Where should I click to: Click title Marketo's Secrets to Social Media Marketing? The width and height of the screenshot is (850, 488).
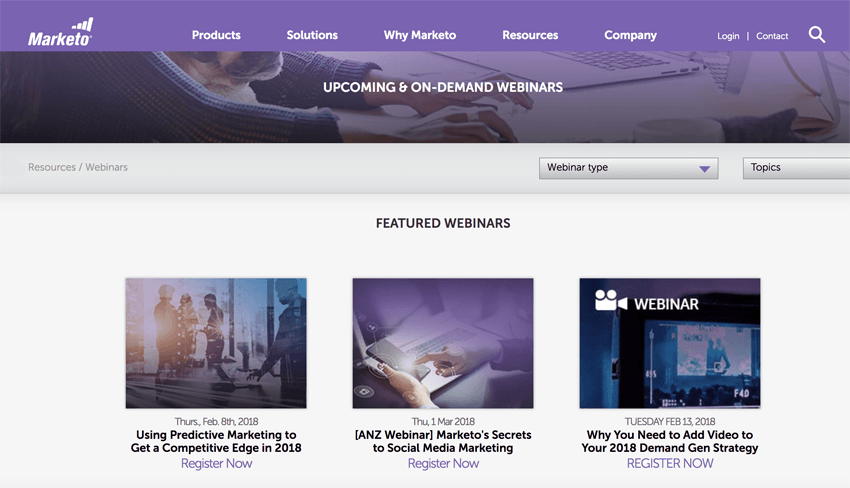(443, 441)
